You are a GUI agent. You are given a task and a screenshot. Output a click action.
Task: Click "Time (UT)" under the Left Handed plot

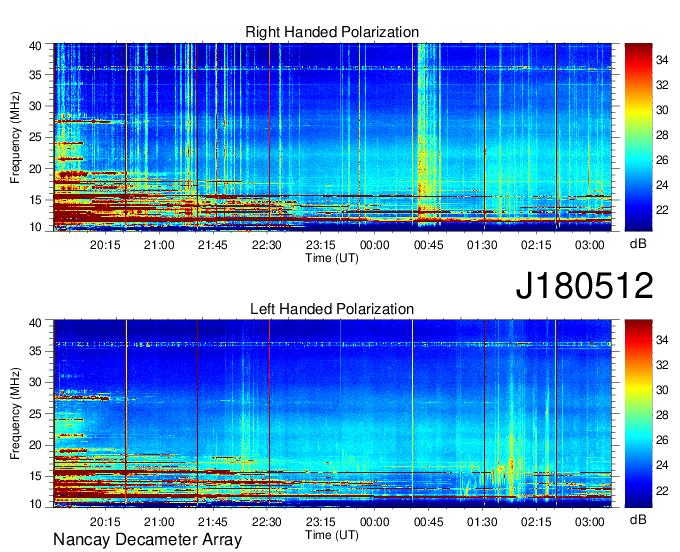(x=332, y=535)
